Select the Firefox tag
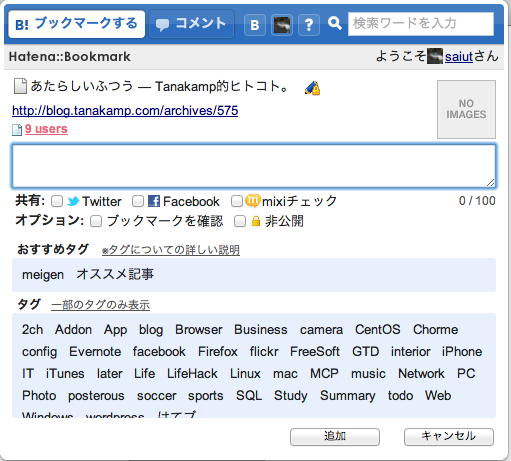511x461 pixels. pyautogui.click(x=218, y=352)
